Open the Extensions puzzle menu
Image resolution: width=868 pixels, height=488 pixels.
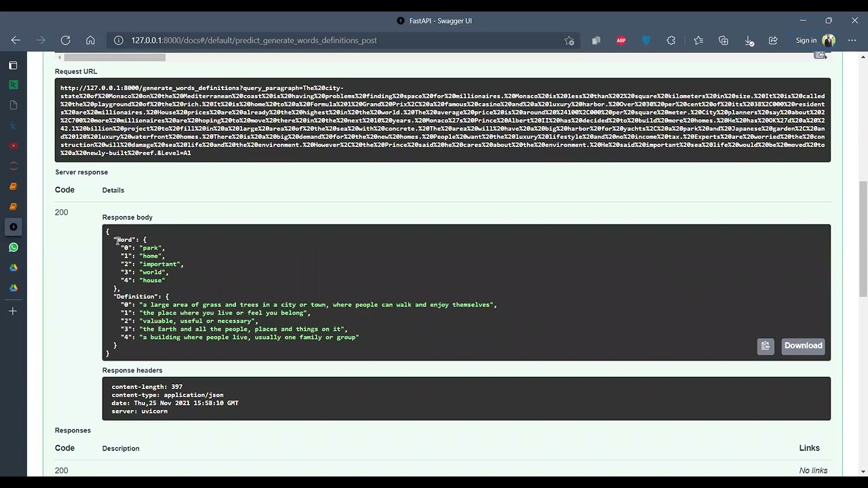click(x=671, y=40)
